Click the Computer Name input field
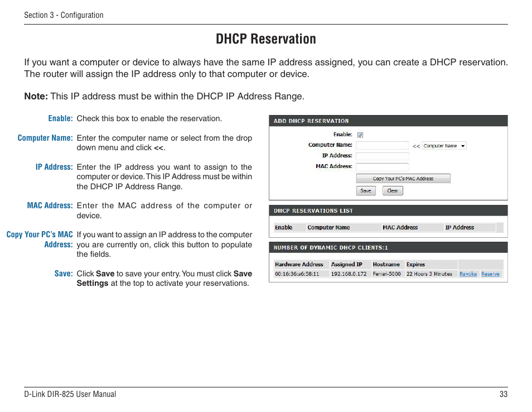 click(383, 145)
